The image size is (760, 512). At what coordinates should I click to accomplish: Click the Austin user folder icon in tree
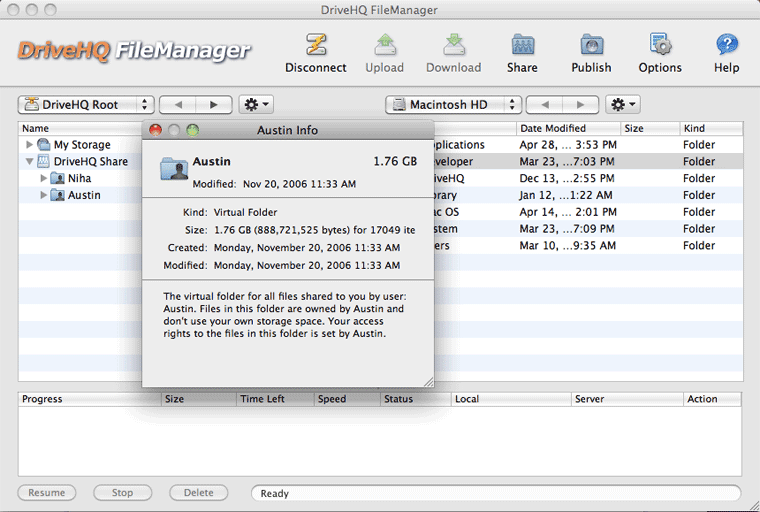click(58, 195)
